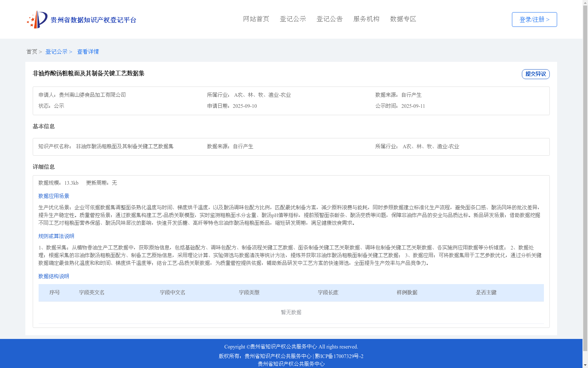
Task: Click the 数据结构说明 subheading
Action: pos(54,276)
